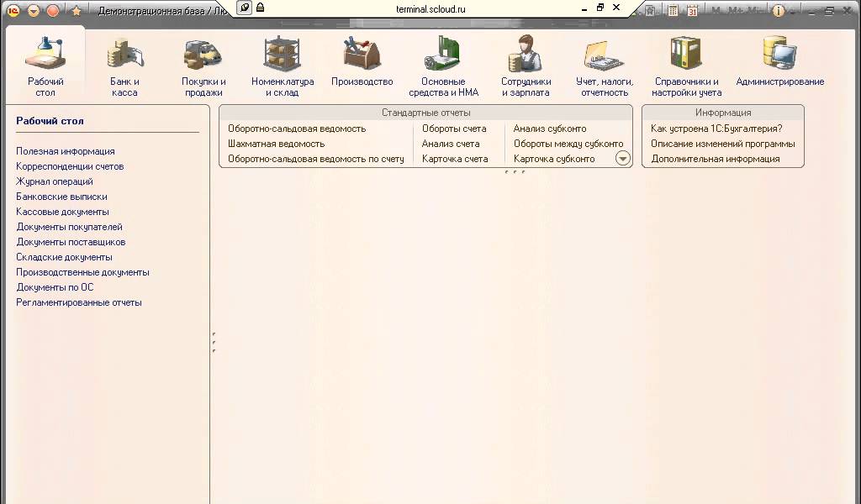Open the Администрирование section
Viewport: 861px width, 504px height.
[779, 61]
